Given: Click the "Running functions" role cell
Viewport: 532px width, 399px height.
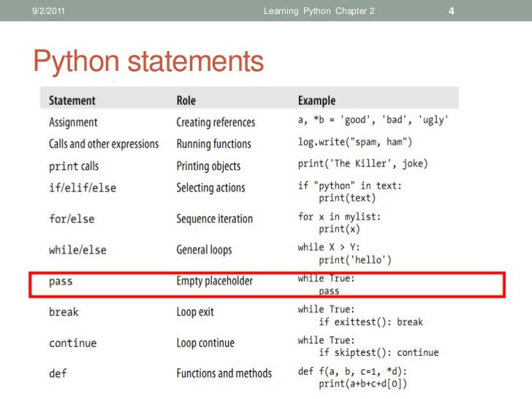Looking at the screenshot, I should coord(213,144).
